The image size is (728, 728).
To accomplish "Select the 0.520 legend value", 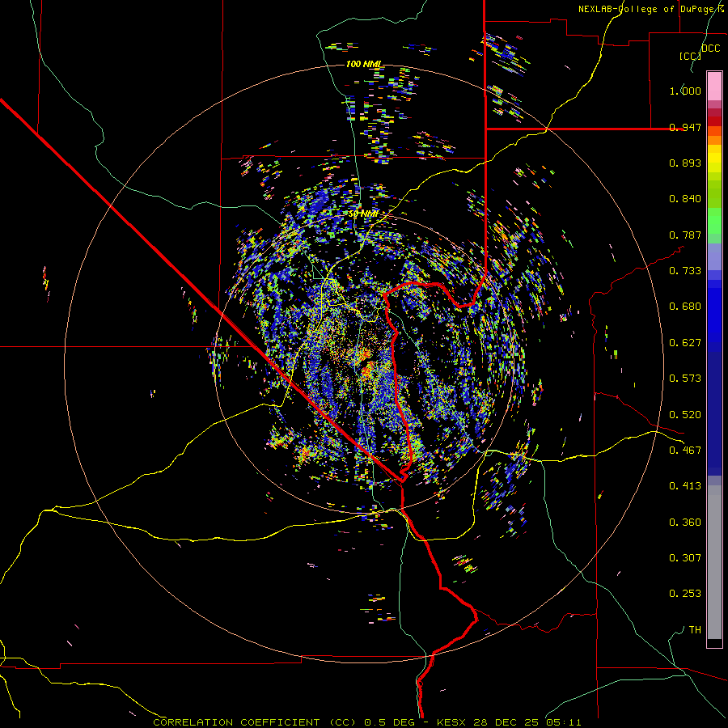I will (685, 415).
